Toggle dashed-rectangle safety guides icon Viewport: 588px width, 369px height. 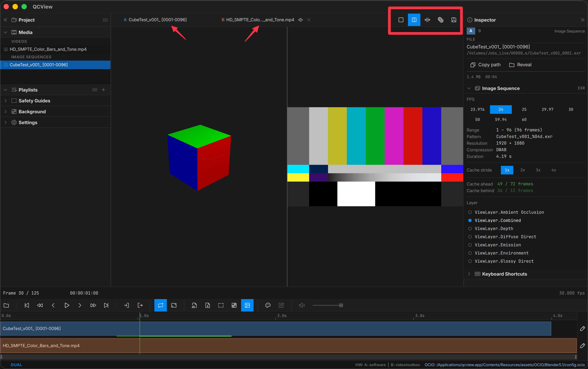pyautogui.click(x=221, y=305)
